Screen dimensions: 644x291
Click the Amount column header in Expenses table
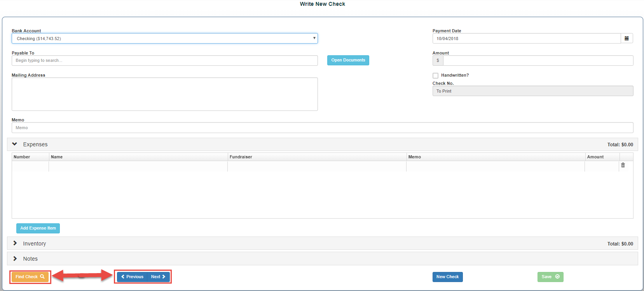point(602,157)
